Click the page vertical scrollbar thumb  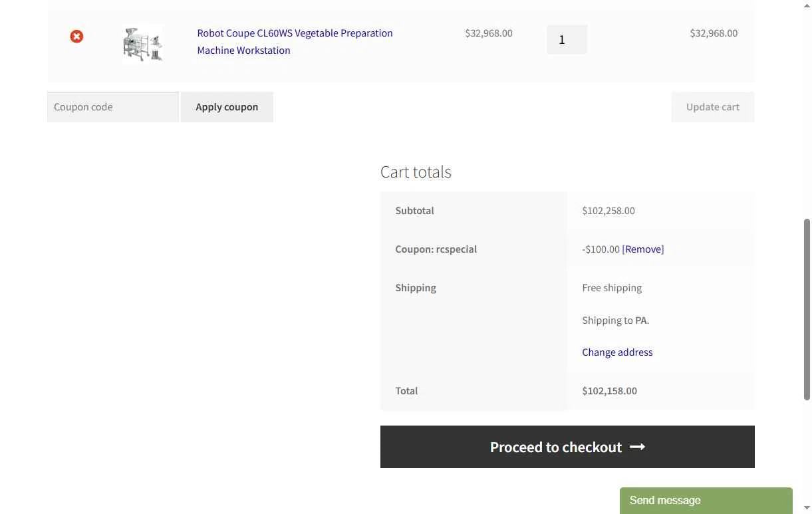807,309
